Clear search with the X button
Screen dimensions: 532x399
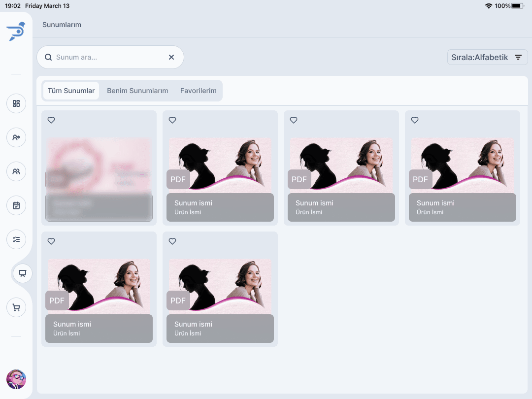(x=171, y=57)
